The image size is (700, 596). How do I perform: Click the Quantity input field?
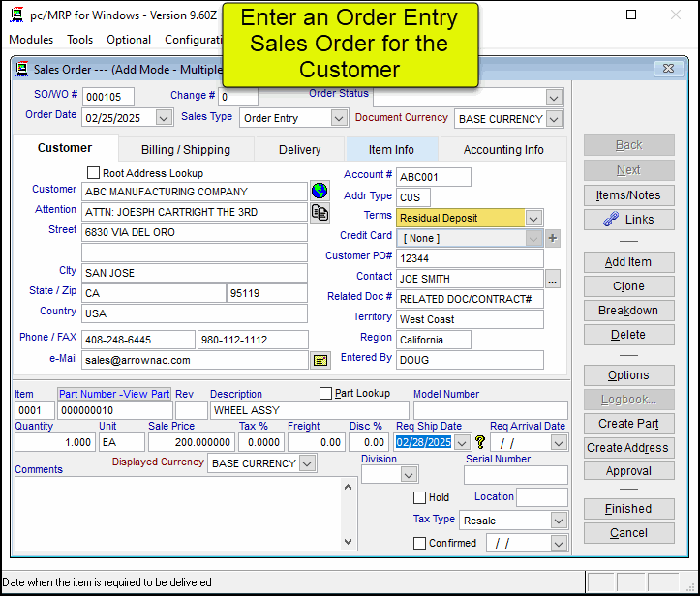pos(55,442)
